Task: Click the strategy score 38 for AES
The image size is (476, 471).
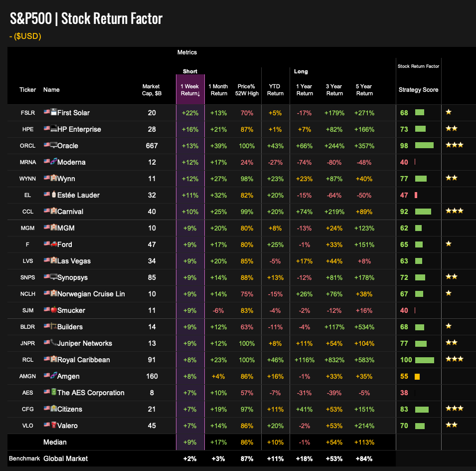Action: coord(404,393)
